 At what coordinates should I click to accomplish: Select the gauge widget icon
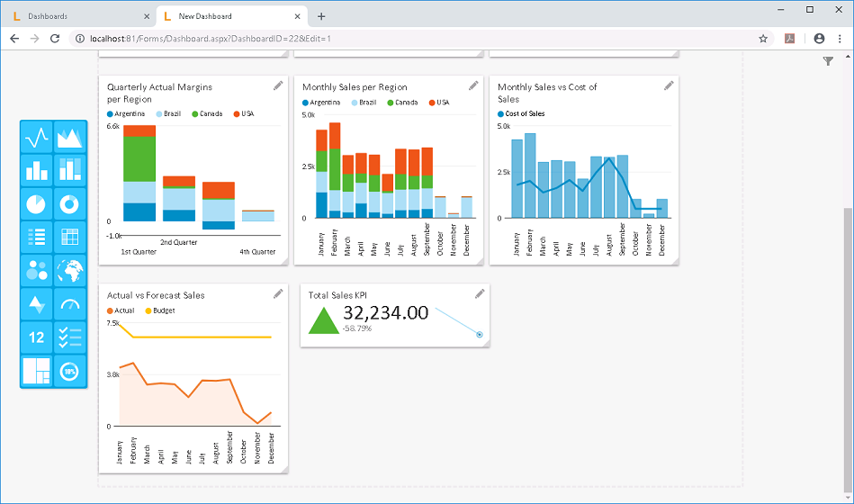point(70,304)
